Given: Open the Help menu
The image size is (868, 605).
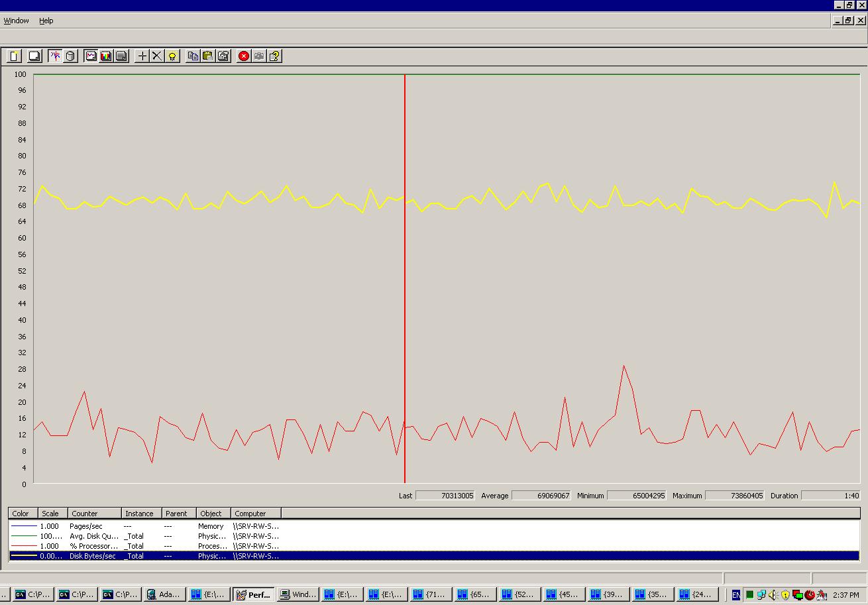Looking at the screenshot, I should pyautogui.click(x=46, y=21).
